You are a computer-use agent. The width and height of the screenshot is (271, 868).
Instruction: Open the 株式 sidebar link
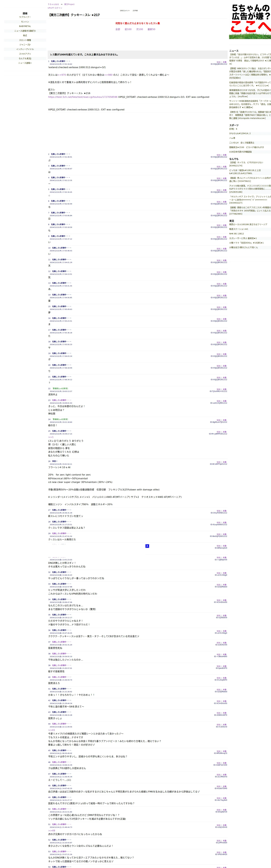tap(25, 35)
